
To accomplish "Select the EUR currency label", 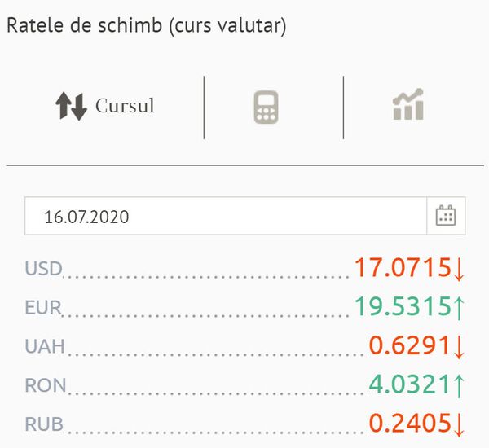I will coord(43,307).
